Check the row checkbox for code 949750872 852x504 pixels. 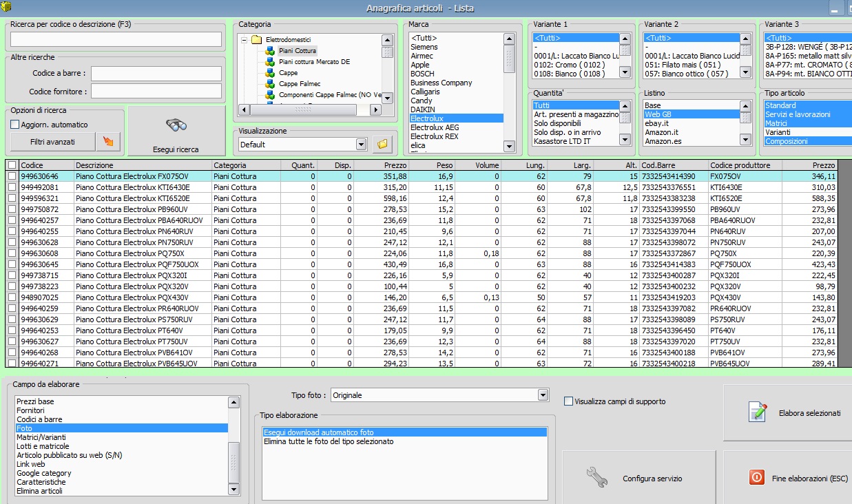[x=12, y=209]
